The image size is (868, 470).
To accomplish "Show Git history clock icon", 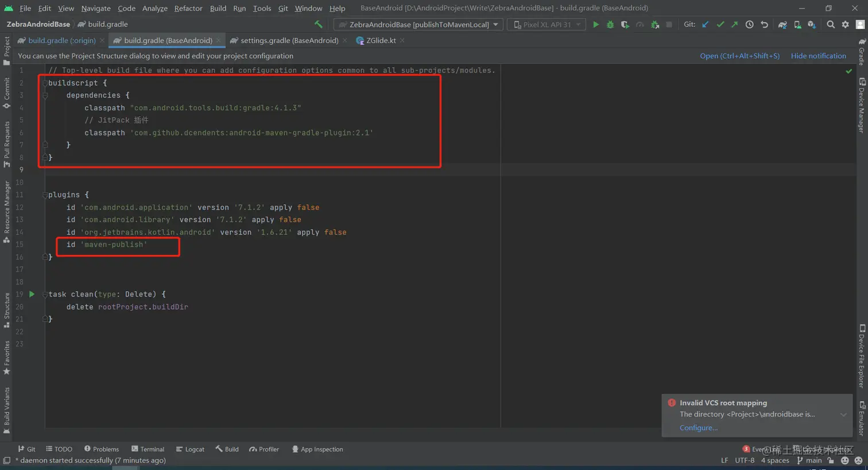I will click(749, 25).
